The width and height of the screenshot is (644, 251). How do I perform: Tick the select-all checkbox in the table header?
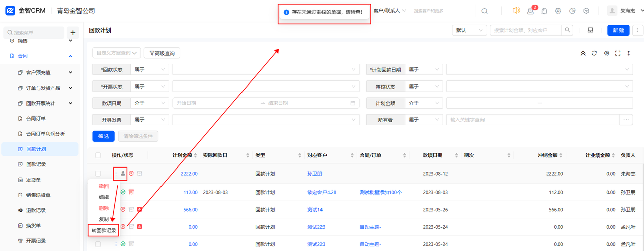pyautogui.click(x=98, y=155)
